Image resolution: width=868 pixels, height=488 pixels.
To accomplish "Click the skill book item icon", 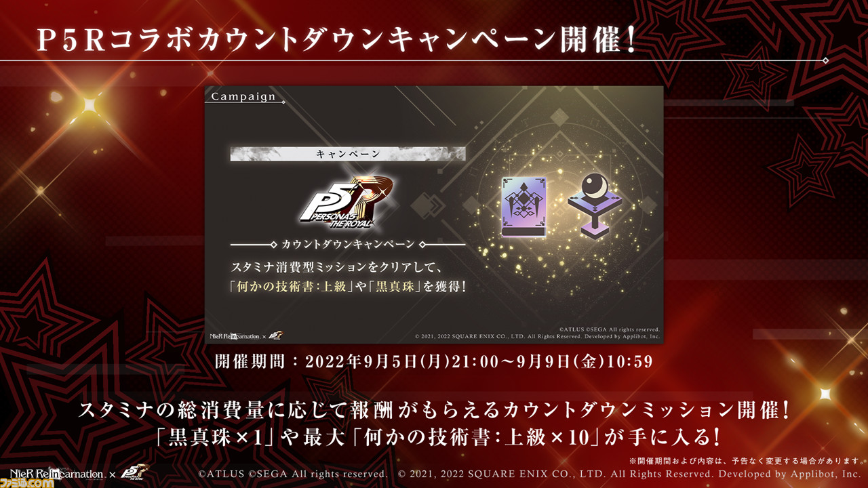I will 524,207.
